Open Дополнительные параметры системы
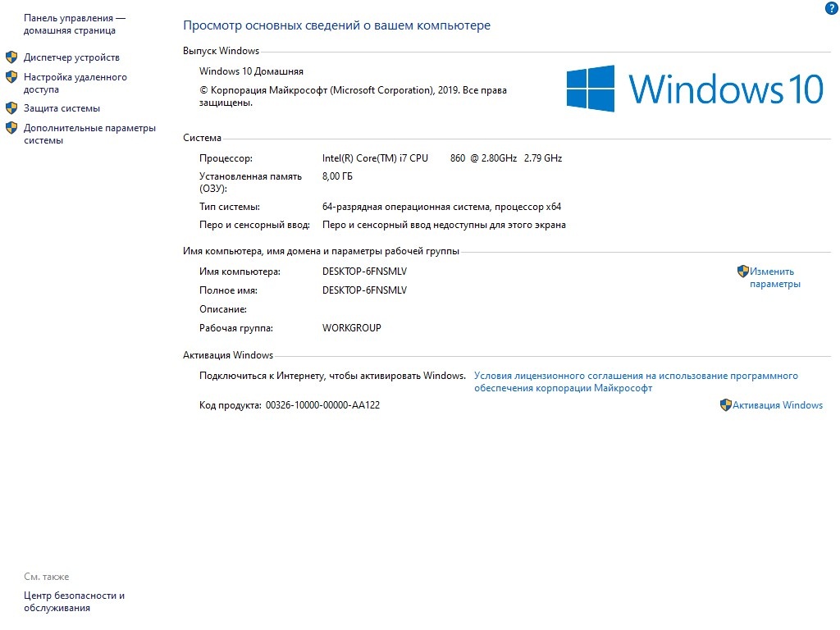 89,134
